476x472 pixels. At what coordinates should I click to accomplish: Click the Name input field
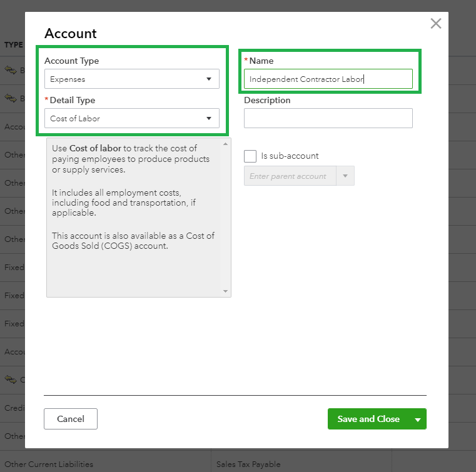328,79
